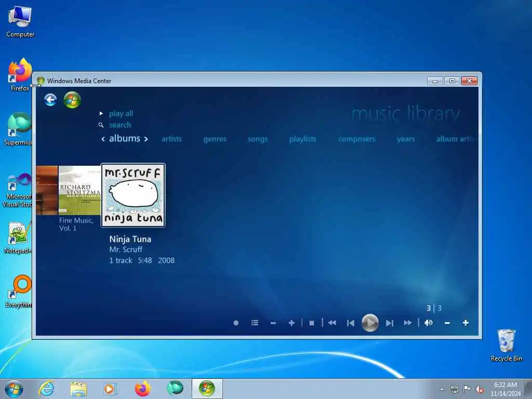532x399 pixels.
Task: Go back with the blue back arrow
Action: (50, 100)
